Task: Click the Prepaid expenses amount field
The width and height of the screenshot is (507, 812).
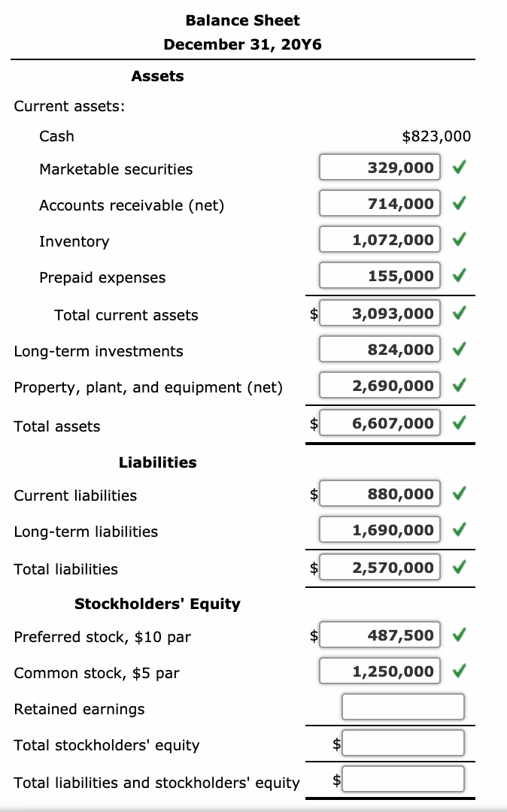Action: pos(379,276)
